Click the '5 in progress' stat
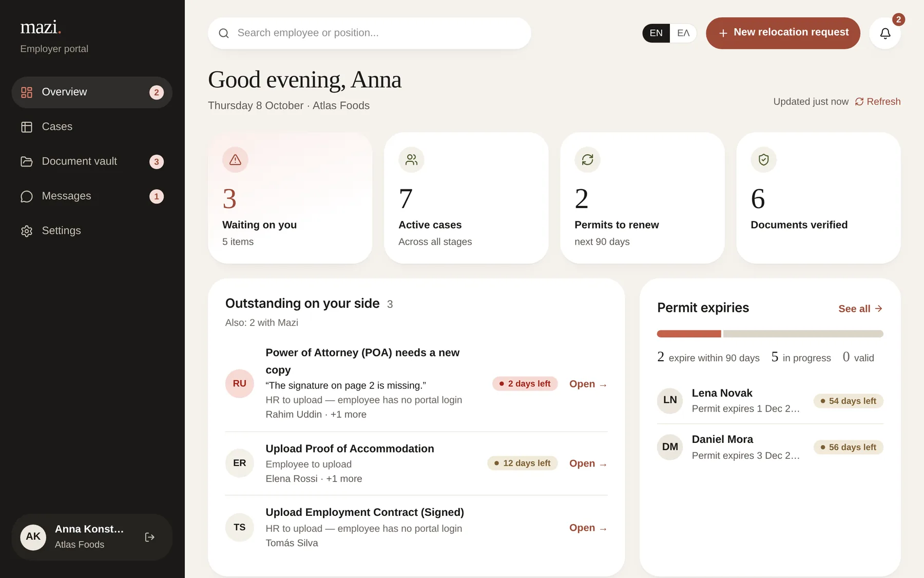 pyautogui.click(x=801, y=357)
